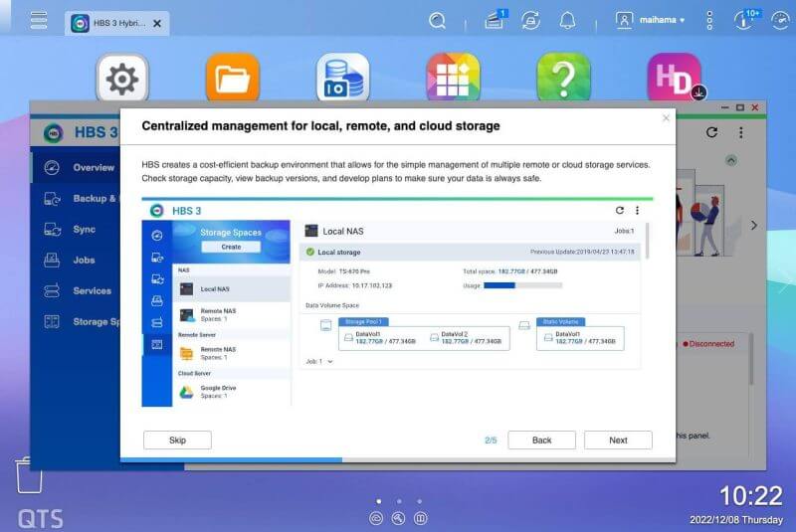Open the QTS main menu hamburger icon

click(x=39, y=20)
